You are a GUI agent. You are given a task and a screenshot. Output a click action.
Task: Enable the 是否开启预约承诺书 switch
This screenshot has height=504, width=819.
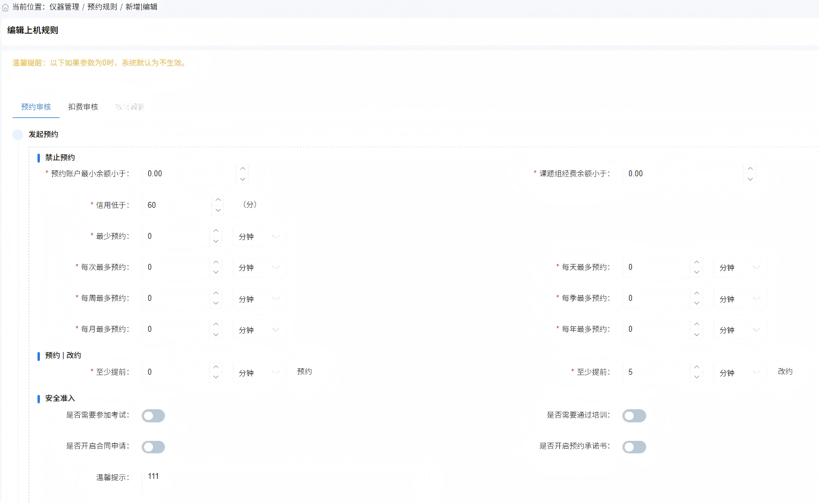pyautogui.click(x=634, y=447)
